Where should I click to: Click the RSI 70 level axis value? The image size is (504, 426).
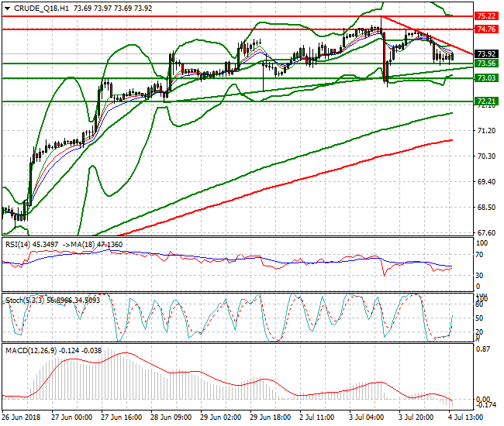point(479,255)
